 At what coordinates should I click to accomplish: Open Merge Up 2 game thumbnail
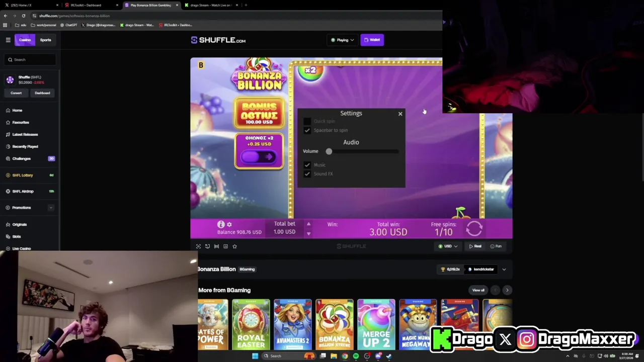(376, 324)
